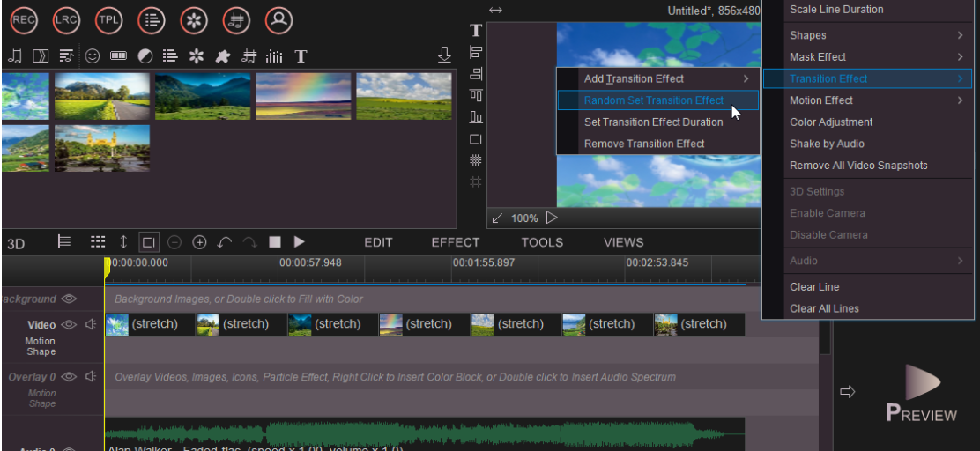980x451 pixels.
Task: Toggle Overlay 0 track visibility eye
Action: (69, 377)
